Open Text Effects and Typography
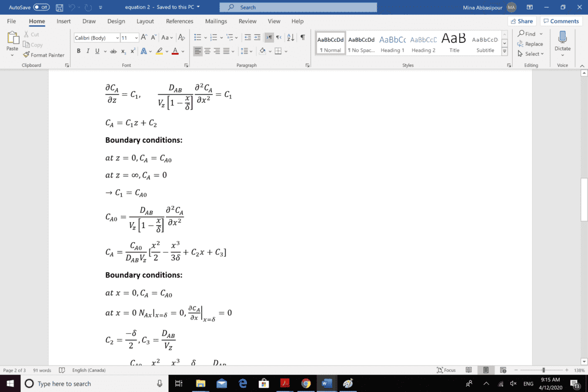This screenshot has height=392, width=588. click(x=143, y=51)
